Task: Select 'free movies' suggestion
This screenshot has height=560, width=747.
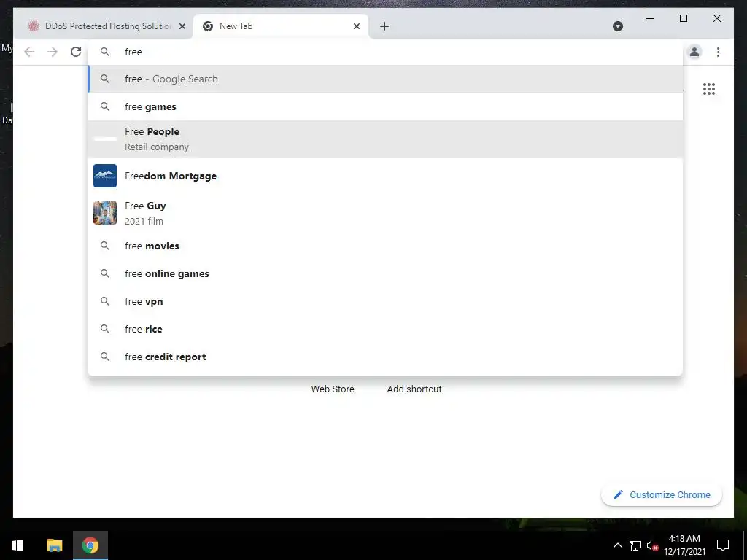Action: pos(385,246)
